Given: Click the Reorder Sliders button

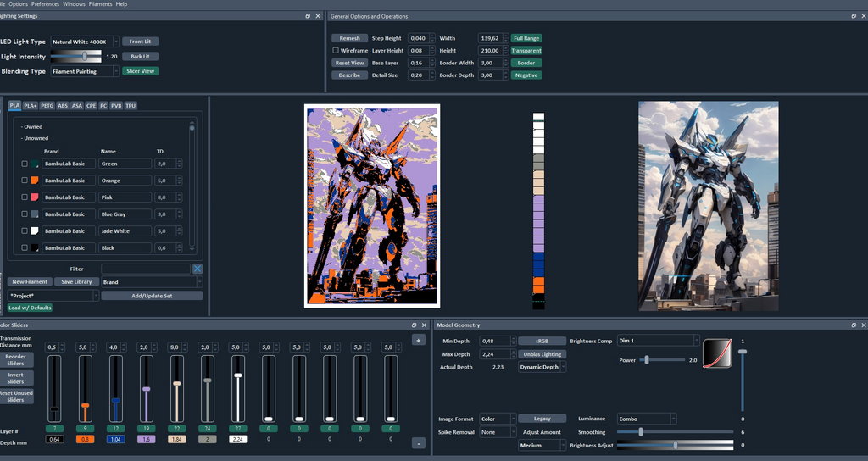Looking at the screenshot, I should pos(16,359).
